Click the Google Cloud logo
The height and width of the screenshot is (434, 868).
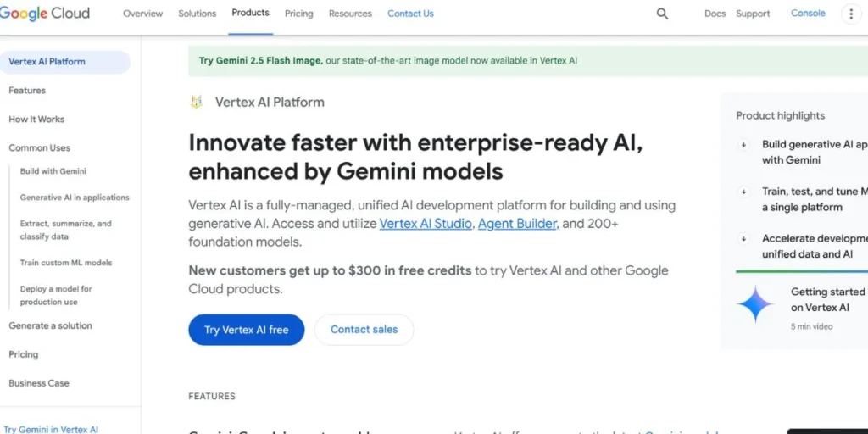[44, 14]
